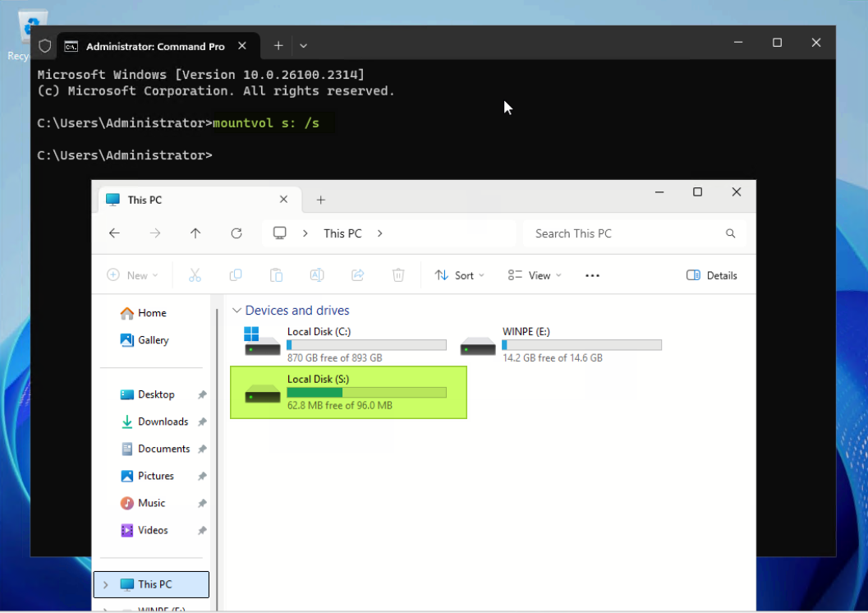Open the View menu in File Explorer
Viewport: 868px width, 613px height.
tap(533, 274)
